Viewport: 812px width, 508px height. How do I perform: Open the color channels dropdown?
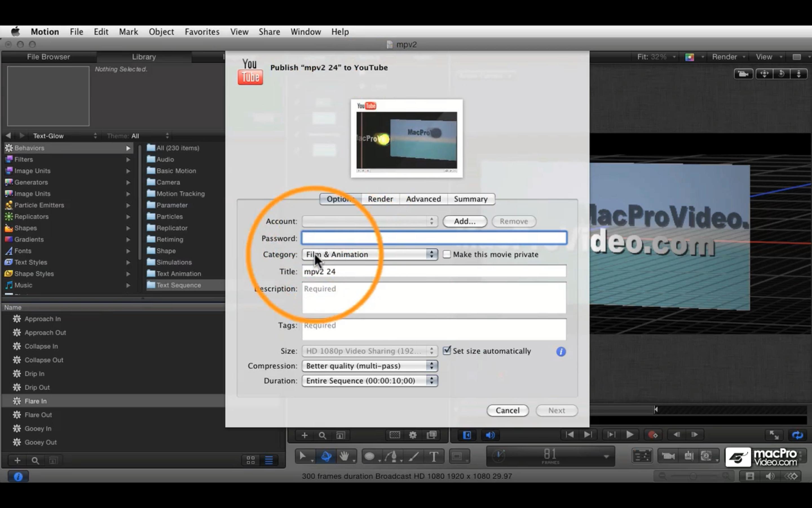694,57
